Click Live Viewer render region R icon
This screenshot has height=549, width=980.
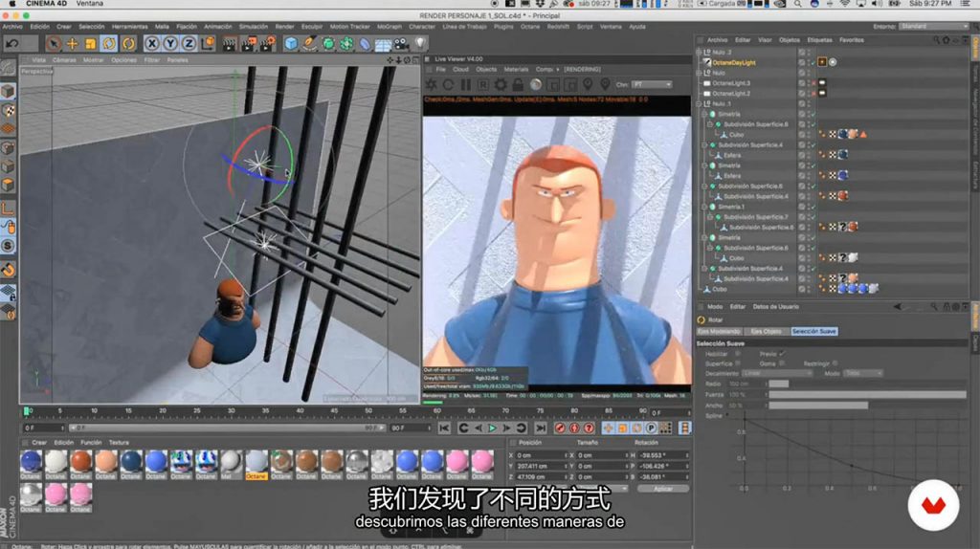point(483,84)
